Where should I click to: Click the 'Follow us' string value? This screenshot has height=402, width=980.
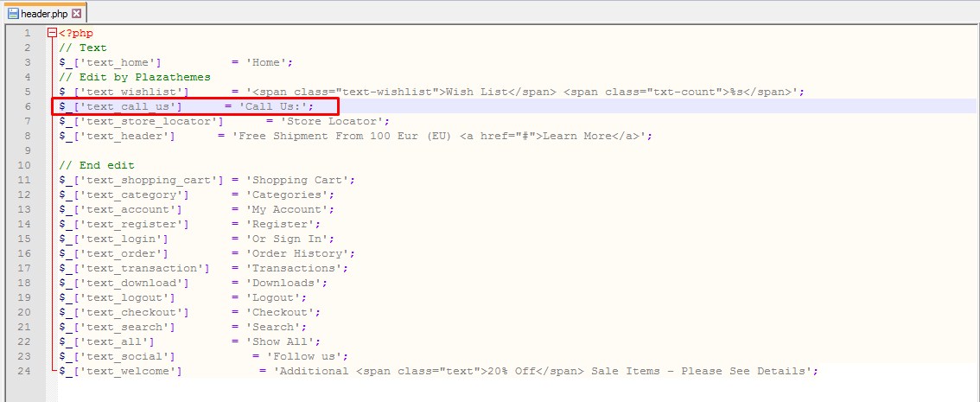pyautogui.click(x=308, y=356)
